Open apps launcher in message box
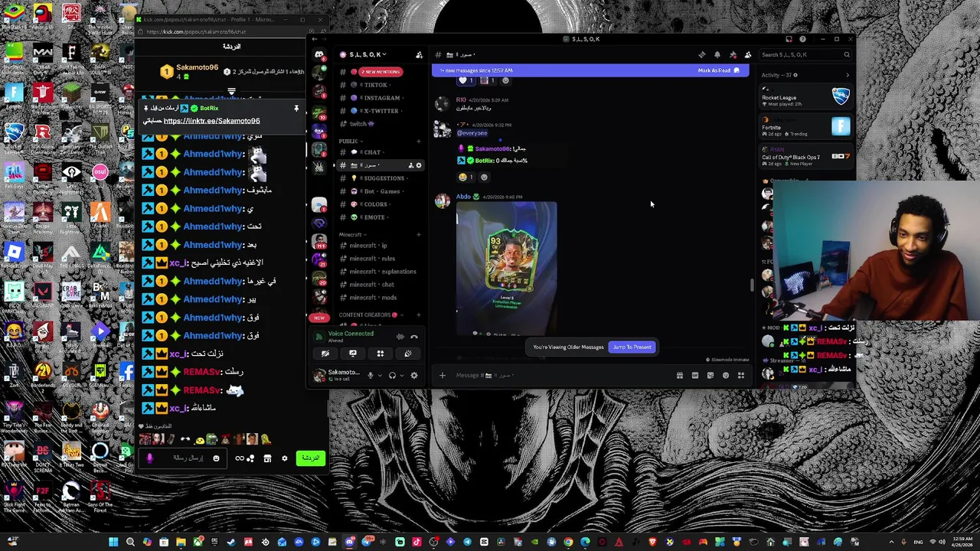This screenshot has height=551, width=980. [740, 375]
